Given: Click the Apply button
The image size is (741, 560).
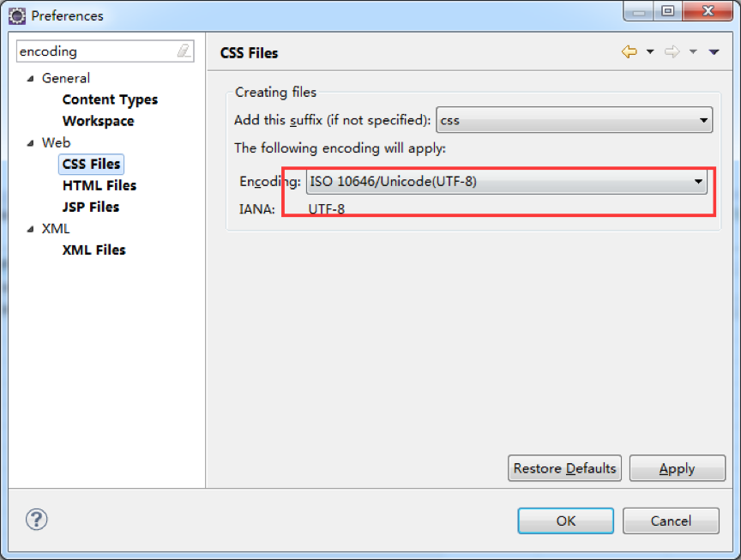Looking at the screenshot, I should tap(677, 468).
